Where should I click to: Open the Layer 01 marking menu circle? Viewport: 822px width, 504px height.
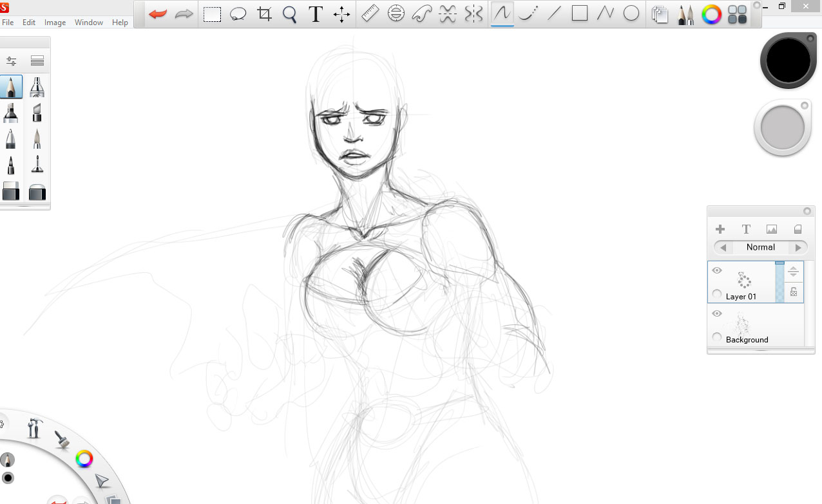[717, 294]
